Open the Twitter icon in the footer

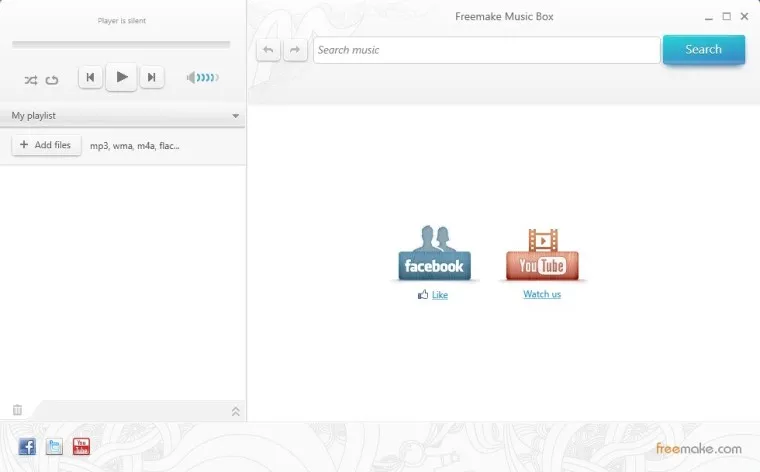(x=54, y=446)
